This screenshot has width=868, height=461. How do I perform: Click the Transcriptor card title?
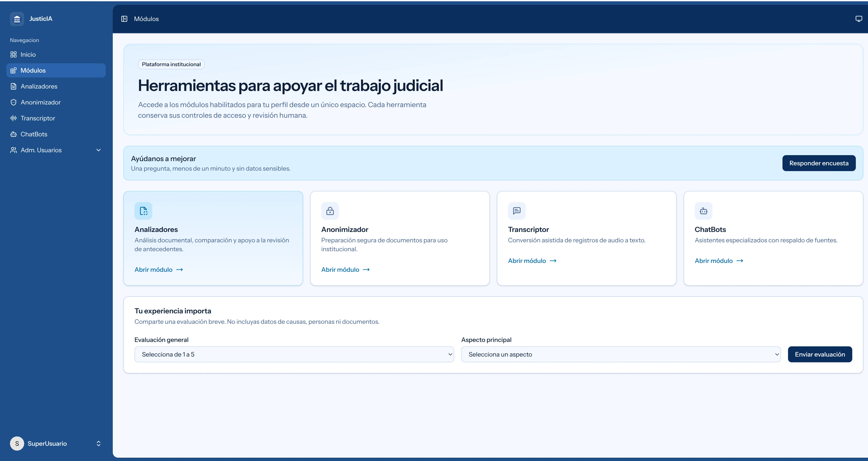[x=528, y=230]
